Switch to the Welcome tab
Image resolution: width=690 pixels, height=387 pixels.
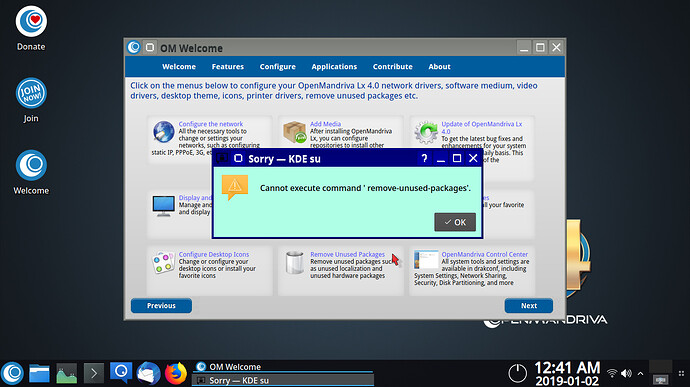coord(179,66)
